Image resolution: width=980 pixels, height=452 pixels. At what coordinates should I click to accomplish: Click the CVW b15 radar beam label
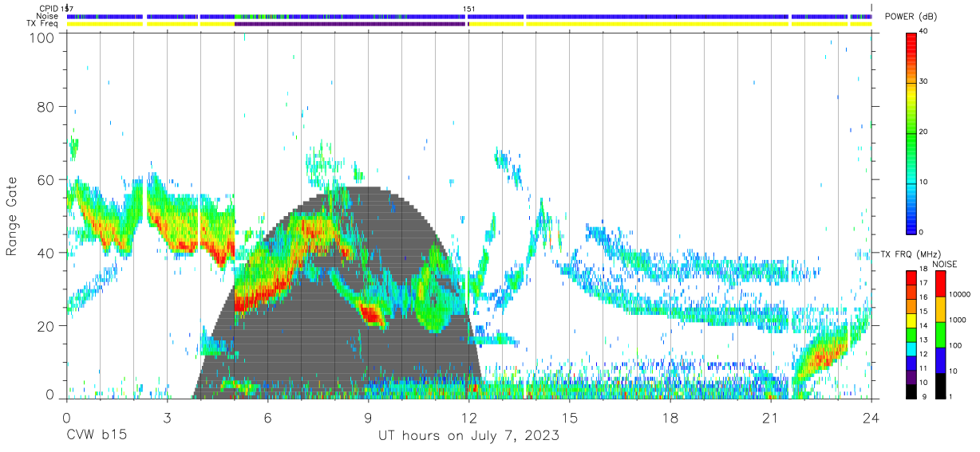97,436
